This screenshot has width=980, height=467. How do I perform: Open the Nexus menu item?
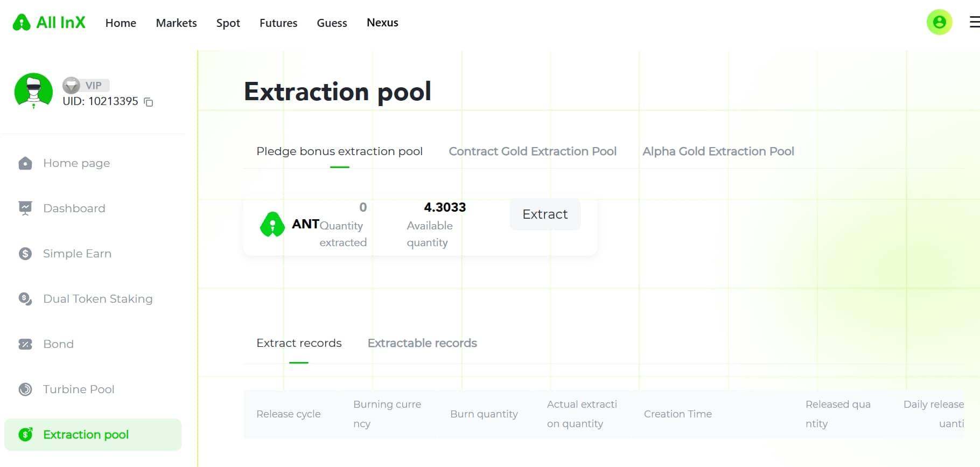[382, 23]
